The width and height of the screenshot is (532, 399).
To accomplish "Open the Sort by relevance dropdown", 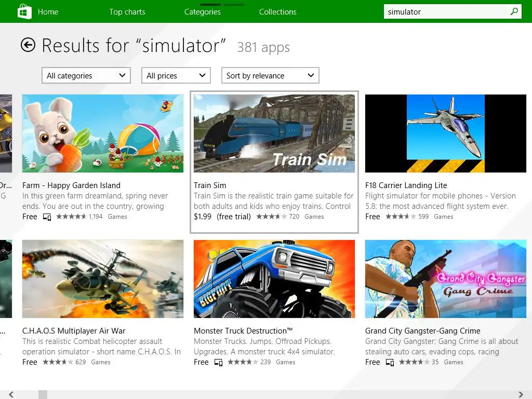I will coord(270,75).
